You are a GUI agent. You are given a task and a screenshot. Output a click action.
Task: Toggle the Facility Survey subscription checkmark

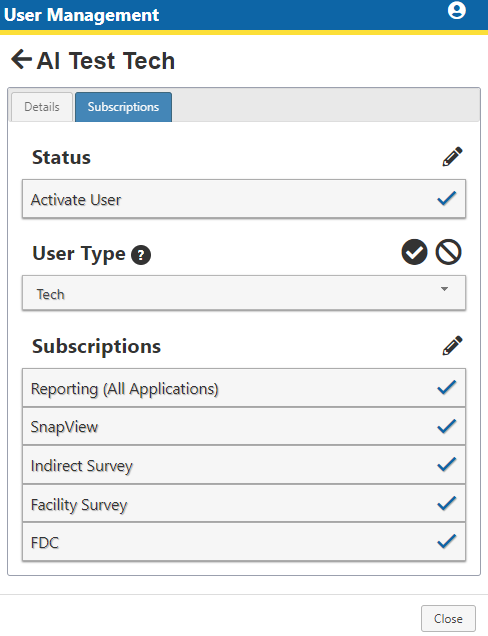pos(447,503)
